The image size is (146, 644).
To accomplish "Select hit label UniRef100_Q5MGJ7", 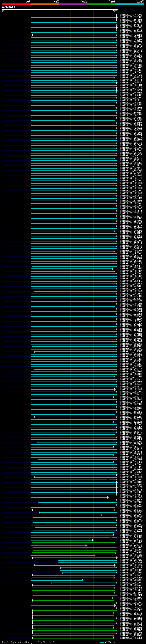I will pos(131,138).
